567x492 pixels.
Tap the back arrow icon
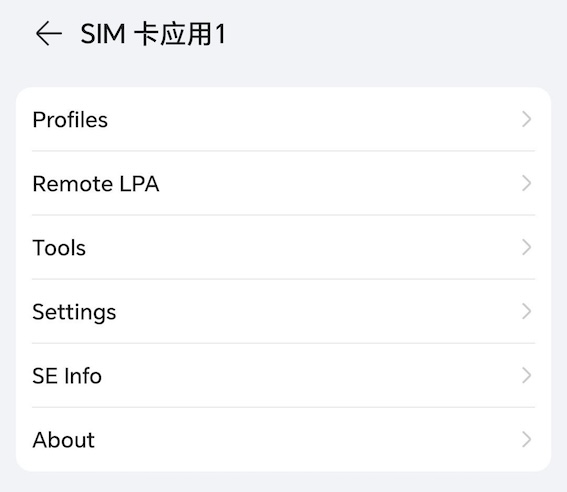click(x=49, y=33)
